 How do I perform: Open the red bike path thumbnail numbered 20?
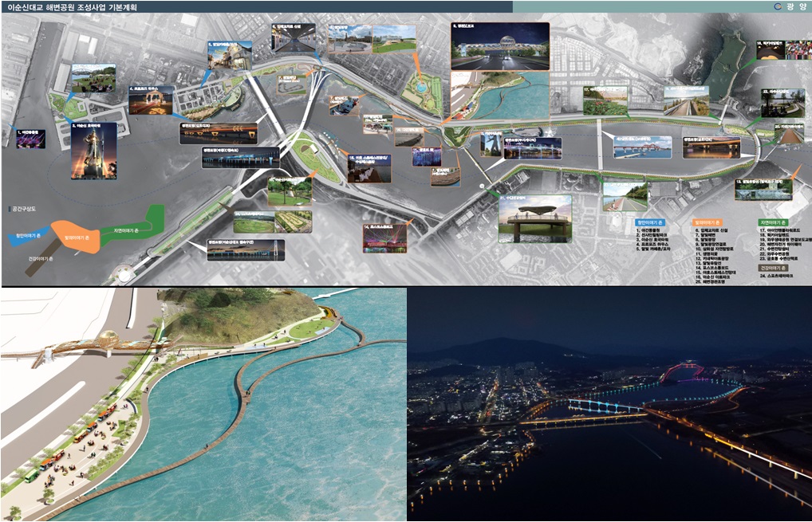789,133
